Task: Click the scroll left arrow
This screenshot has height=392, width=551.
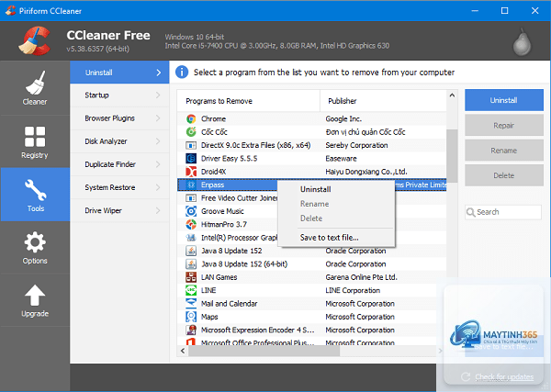Action: point(183,351)
